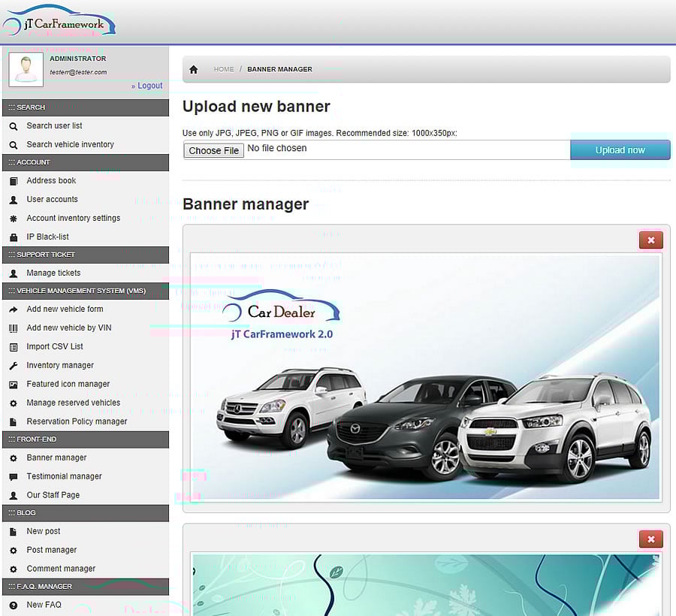Click magnifier icon beside Search user list
This screenshot has height=616, width=676.
(x=14, y=126)
